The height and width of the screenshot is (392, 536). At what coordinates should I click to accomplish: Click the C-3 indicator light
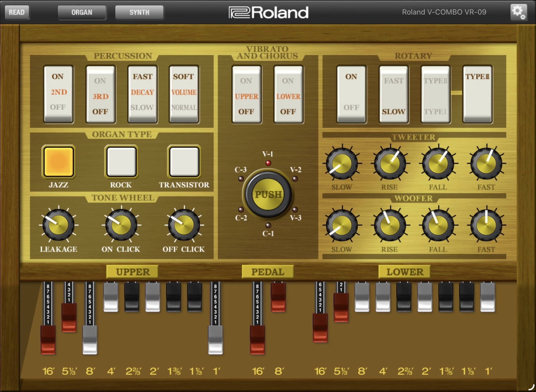click(x=241, y=179)
